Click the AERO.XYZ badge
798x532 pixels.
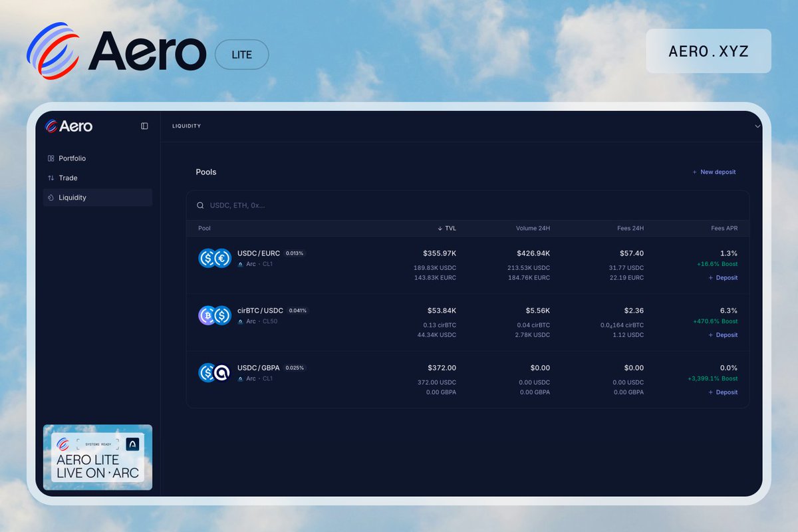(x=708, y=51)
